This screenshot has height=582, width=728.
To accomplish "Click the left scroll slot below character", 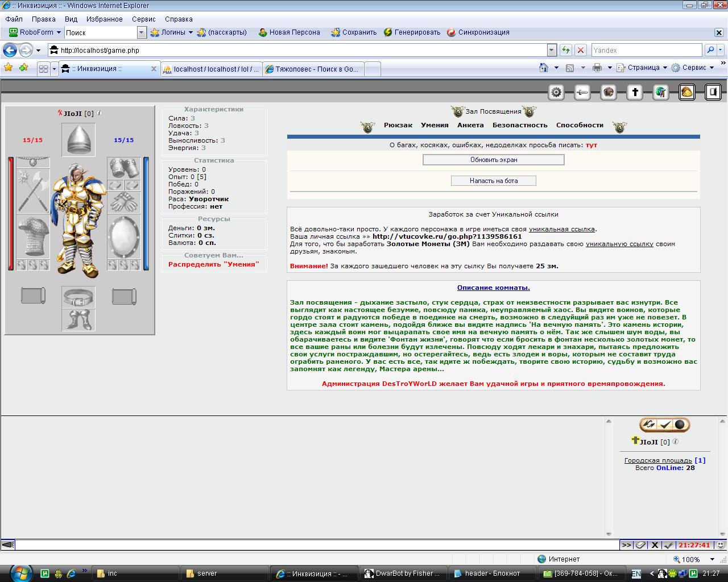I will pos(33,296).
